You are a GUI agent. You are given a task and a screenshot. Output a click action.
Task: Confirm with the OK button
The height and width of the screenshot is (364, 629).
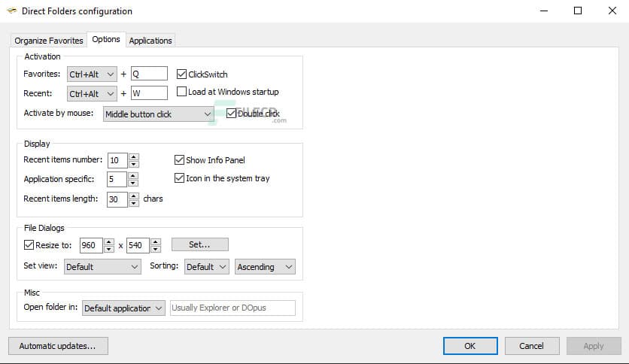tap(470, 346)
